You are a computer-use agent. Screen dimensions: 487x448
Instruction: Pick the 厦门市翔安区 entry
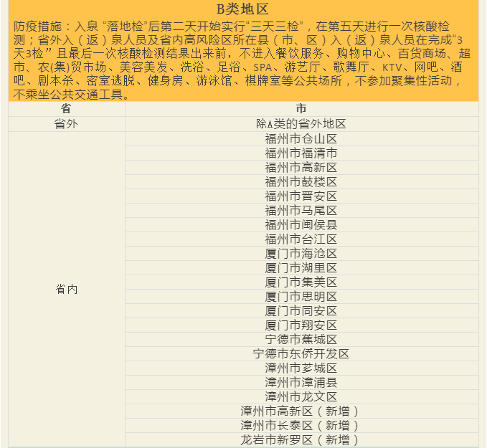[301, 325]
